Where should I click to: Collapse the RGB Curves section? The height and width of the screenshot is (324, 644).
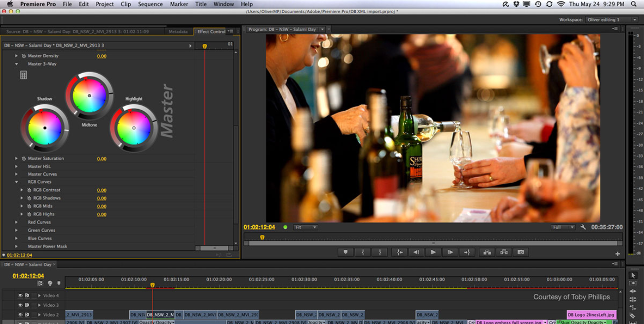(x=16, y=182)
